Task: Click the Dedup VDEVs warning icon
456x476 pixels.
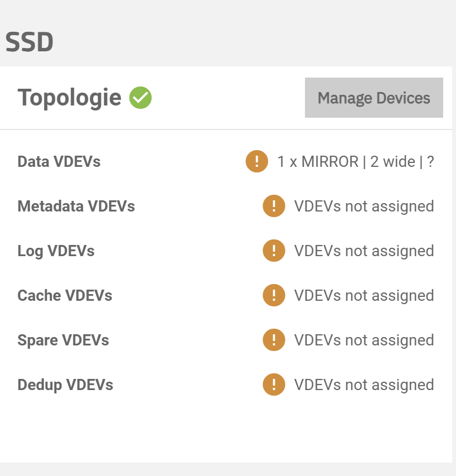Action: 274,384
